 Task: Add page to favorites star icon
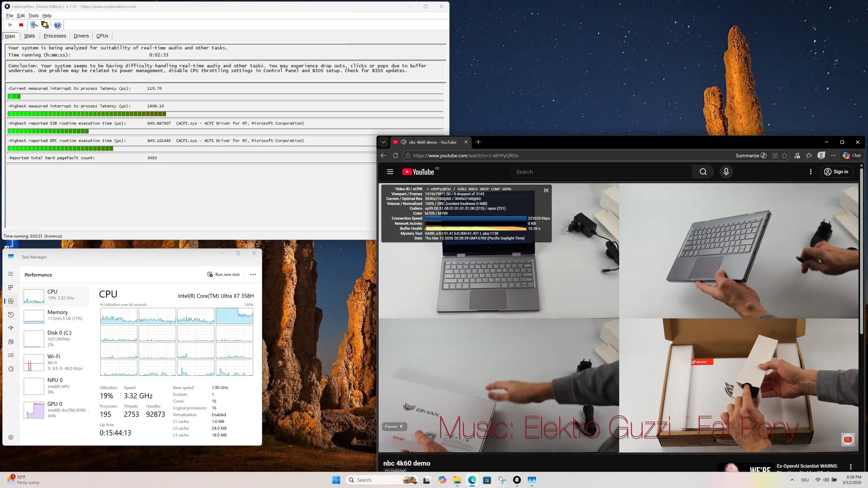pyautogui.click(x=785, y=156)
